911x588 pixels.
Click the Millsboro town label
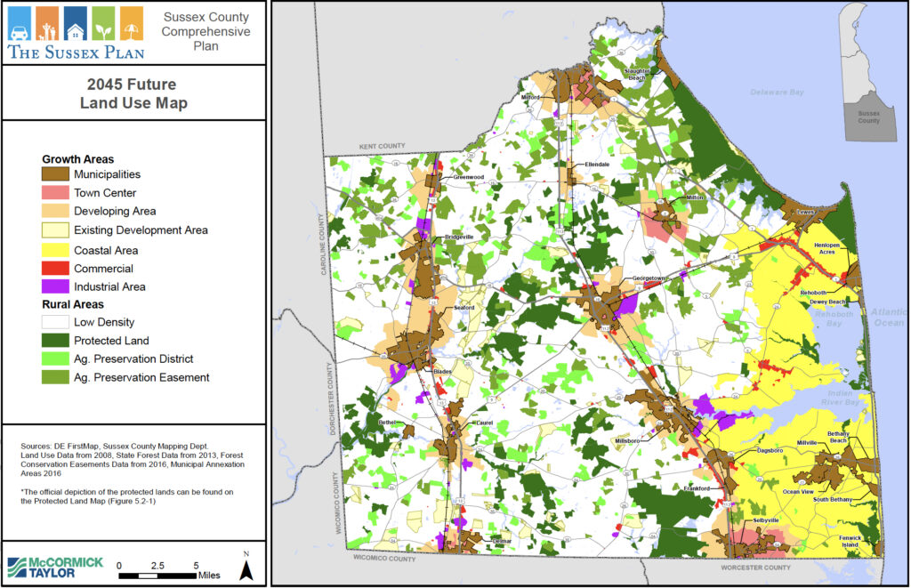[x=627, y=441]
